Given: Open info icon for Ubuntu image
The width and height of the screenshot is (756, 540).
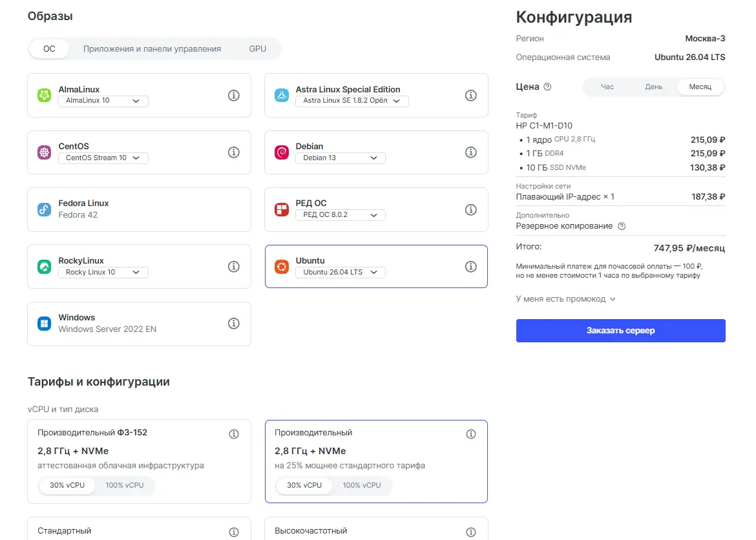Looking at the screenshot, I should tap(471, 267).
